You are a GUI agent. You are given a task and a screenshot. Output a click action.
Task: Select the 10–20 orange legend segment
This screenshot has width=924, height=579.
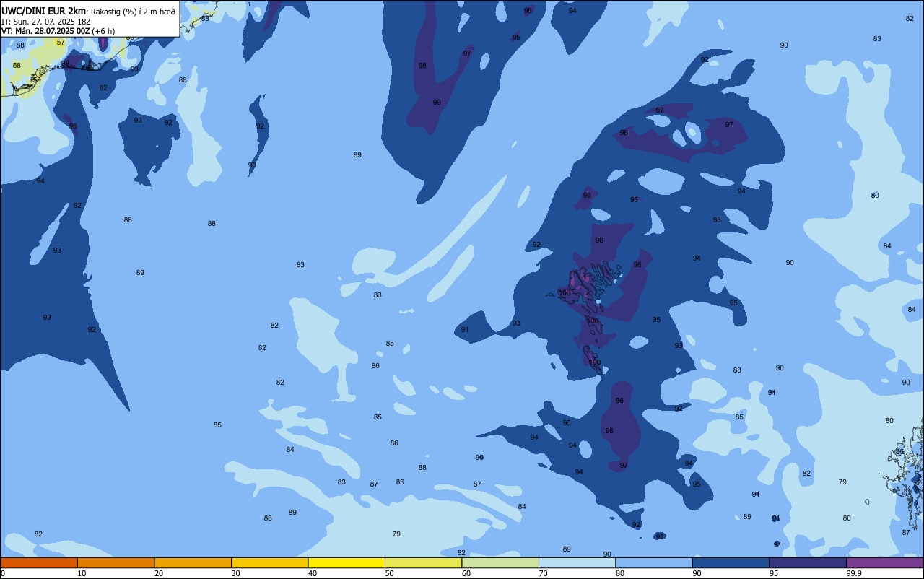pos(115,562)
